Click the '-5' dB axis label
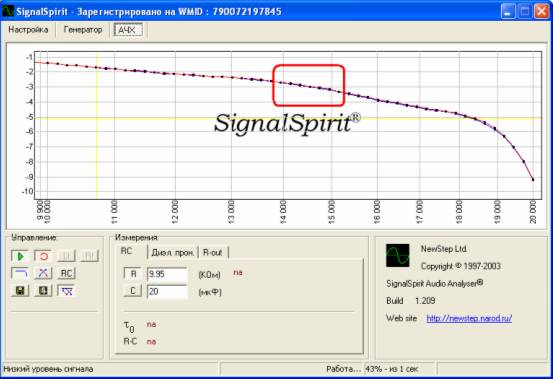This screenshot has height=379, width=553. point(29,117)
